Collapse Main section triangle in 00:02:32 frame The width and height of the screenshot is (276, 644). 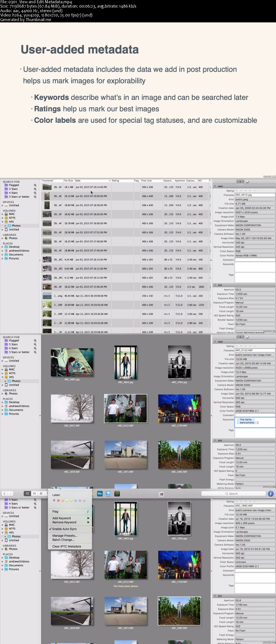215,186
